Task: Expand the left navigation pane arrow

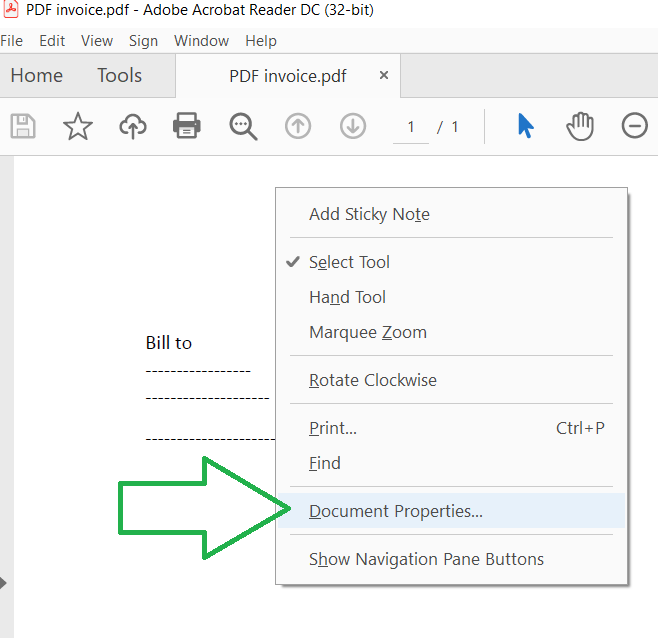Action: click(4, 582)
